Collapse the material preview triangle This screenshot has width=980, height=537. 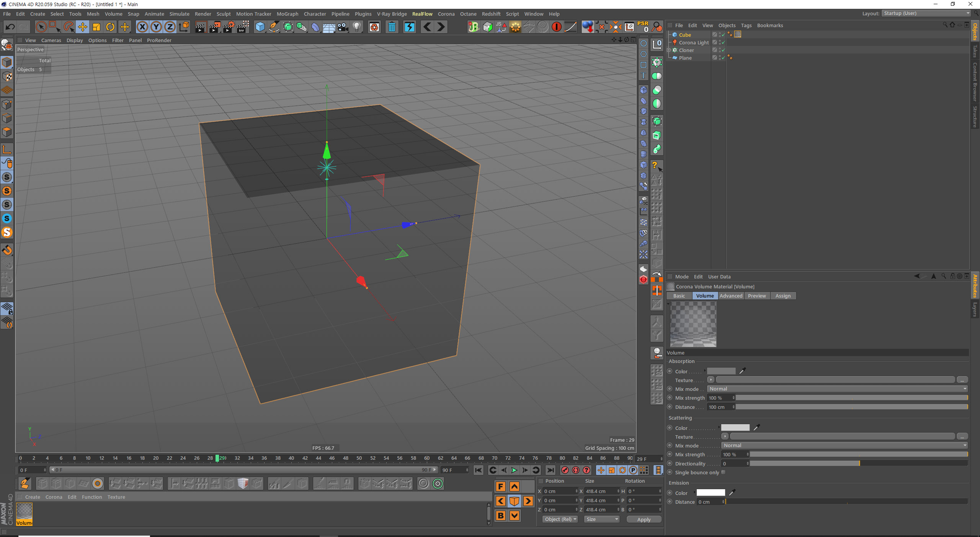point(668,304)
